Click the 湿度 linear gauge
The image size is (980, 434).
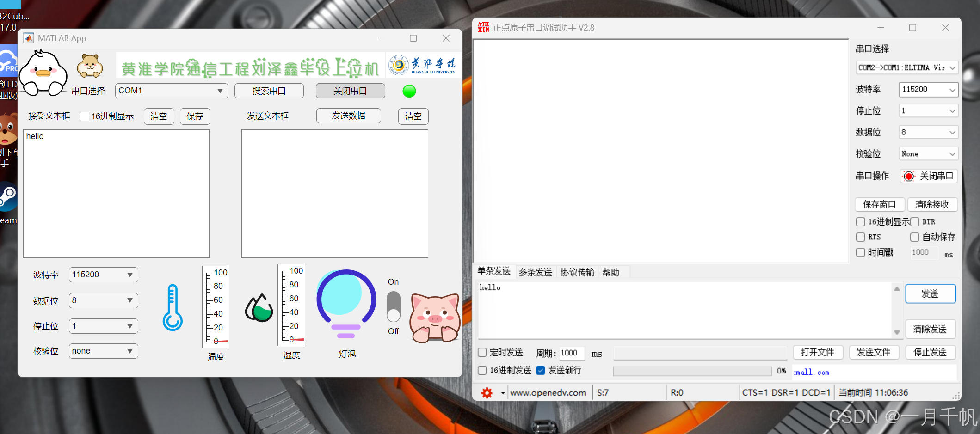[291, 305]
